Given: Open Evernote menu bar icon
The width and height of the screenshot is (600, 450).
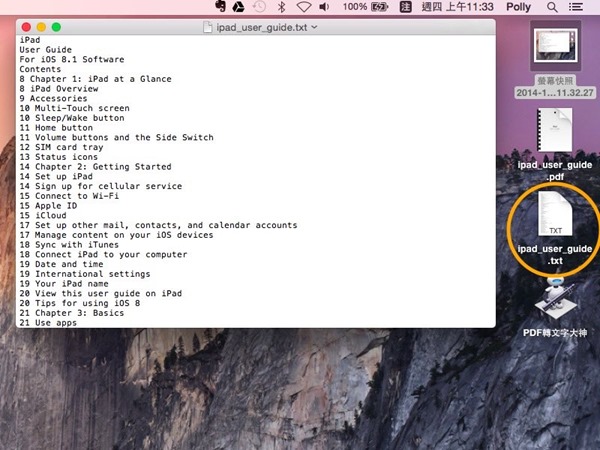Looking at the screenshot, I should tap(220, 7).
